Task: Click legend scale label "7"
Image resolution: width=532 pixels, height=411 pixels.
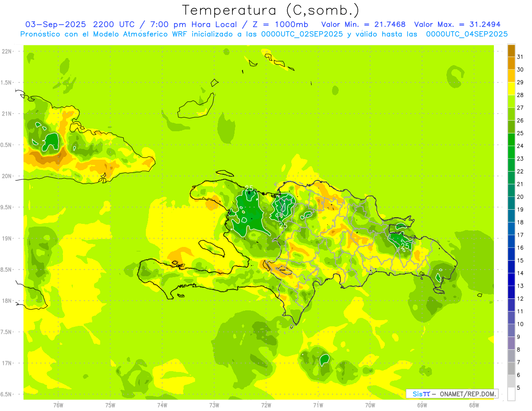Action: (519, 363)
